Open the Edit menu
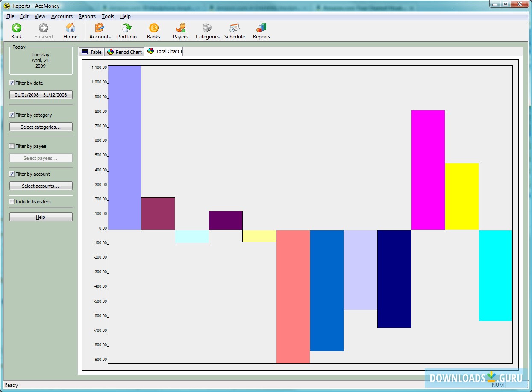Viewport: 532px width, 392px height. [24, 16]
